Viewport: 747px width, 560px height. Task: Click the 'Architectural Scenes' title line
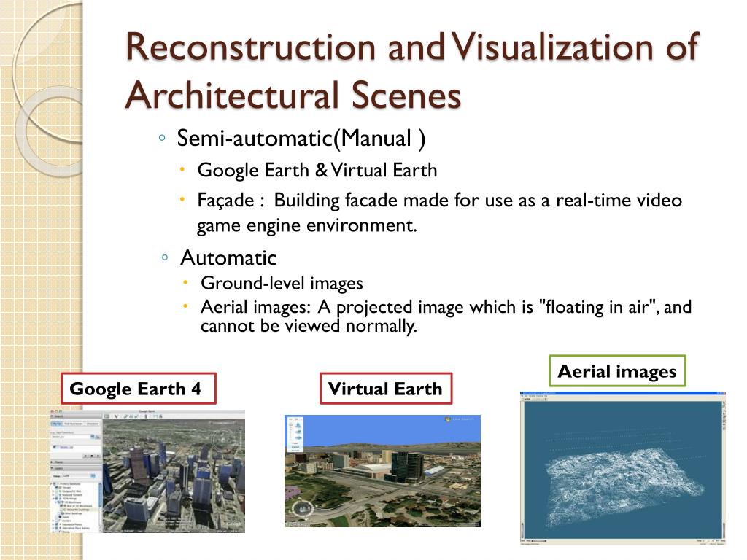293,95
